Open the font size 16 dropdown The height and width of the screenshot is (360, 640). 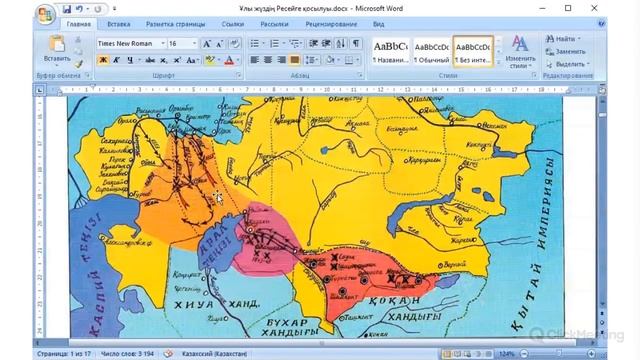[x=194, y=44]
